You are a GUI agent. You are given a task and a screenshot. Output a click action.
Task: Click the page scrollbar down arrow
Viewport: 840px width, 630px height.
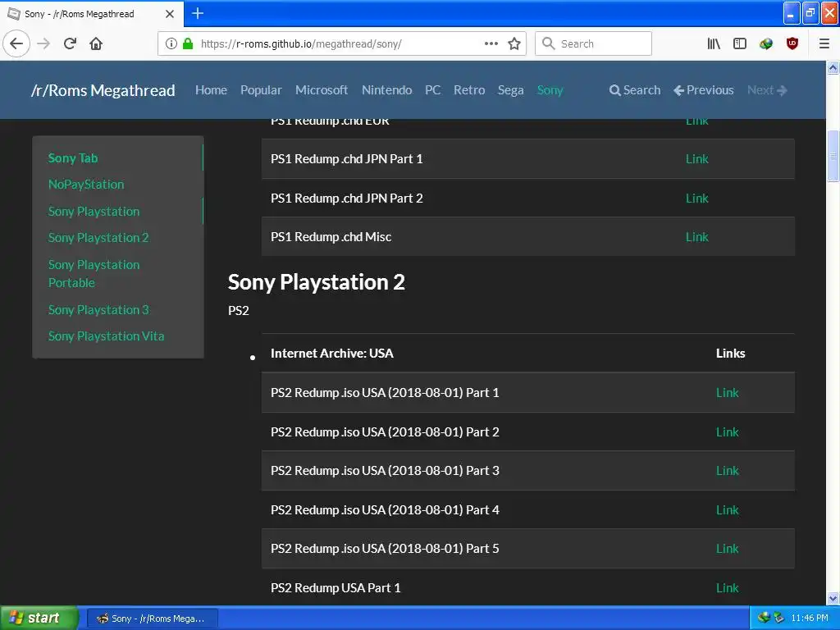pyautogui.click(x=833, y=598)
